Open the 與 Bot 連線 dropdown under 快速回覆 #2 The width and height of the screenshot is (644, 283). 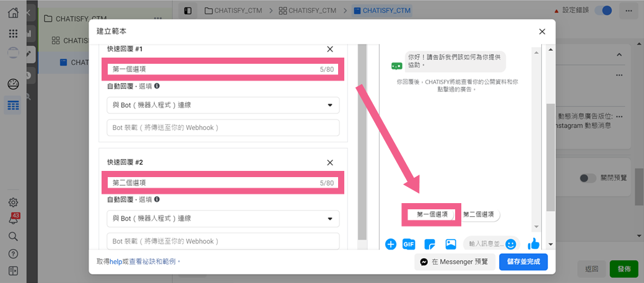tap(223, 219)
